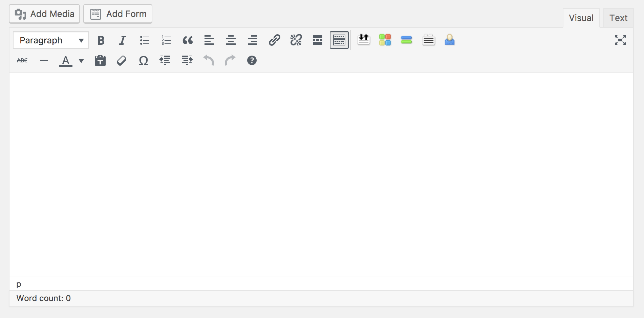Align text left
The image size is (644, 318).
[209, 40]
